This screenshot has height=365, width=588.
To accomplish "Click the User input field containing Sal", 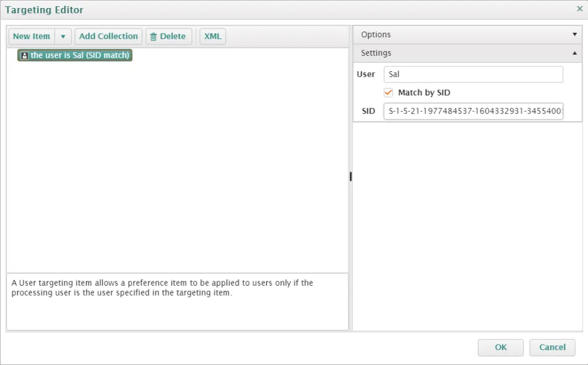I will point(473,74).
